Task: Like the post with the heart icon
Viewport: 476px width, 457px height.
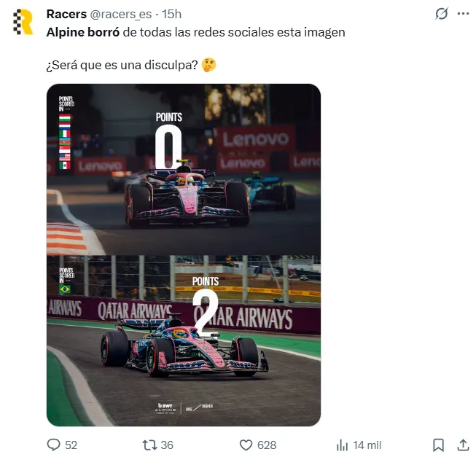Action: [246, 445]
